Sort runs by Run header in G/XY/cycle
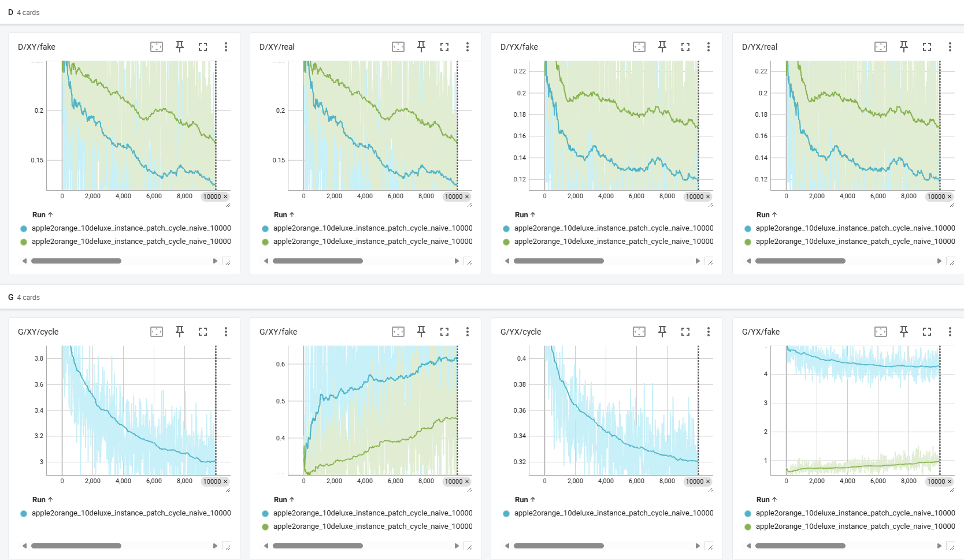Image resolution: width=964 pixels, height=560 pixels. pyautogui.click(x=42, y=499)
